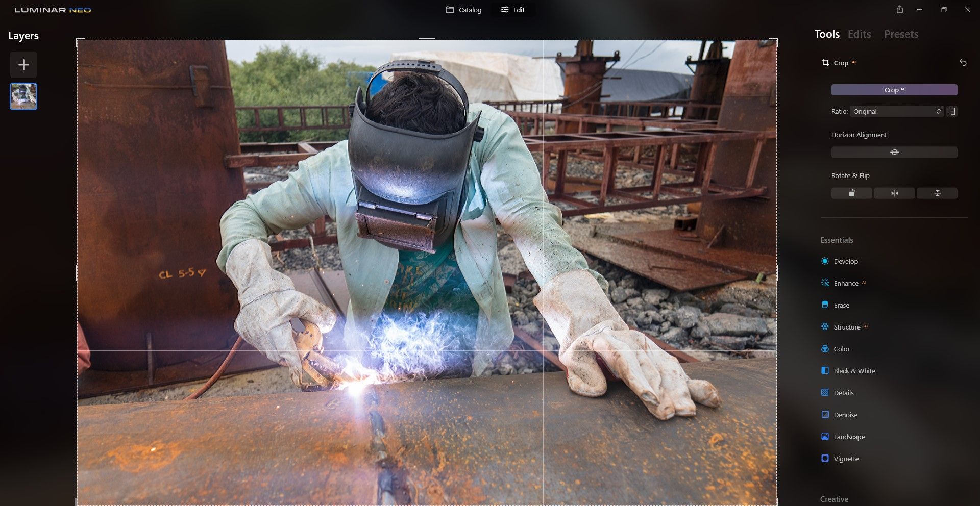Apply the purple Crop AI button
Screen dimensions: 980x506
pos(894,90)
